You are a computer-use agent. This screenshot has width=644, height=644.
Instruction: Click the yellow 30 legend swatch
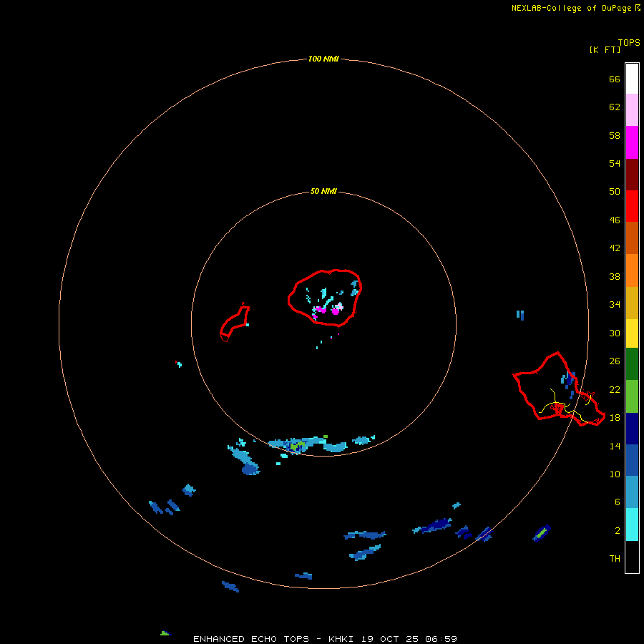632,333
